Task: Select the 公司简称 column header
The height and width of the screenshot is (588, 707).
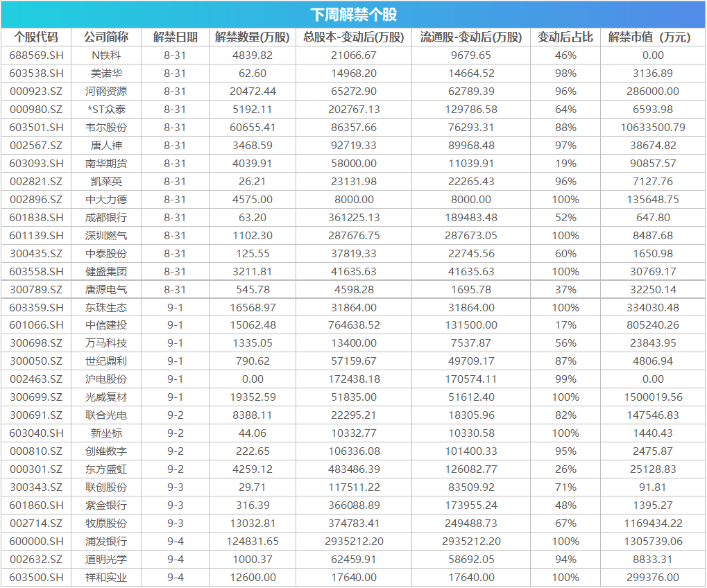Action: pyautogui.click(x=106, y=37)
